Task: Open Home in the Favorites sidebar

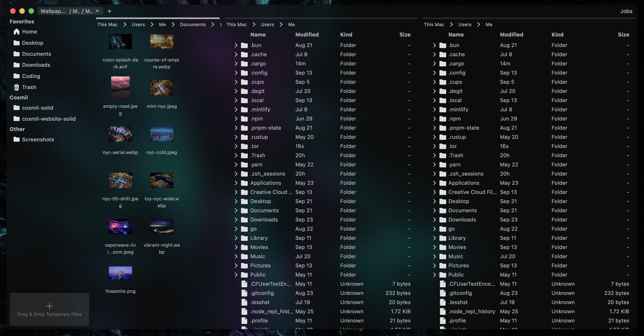Action: pyautogui.click(x=29, y=32)
